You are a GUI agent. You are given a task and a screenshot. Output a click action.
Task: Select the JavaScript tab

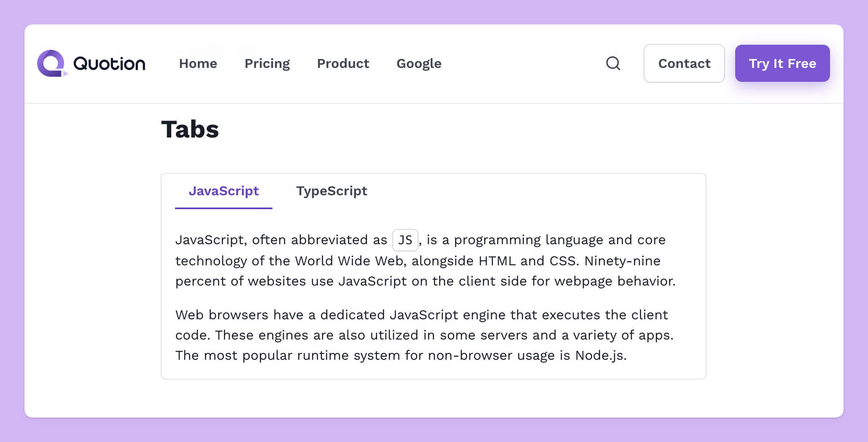[x=224, y=191]
